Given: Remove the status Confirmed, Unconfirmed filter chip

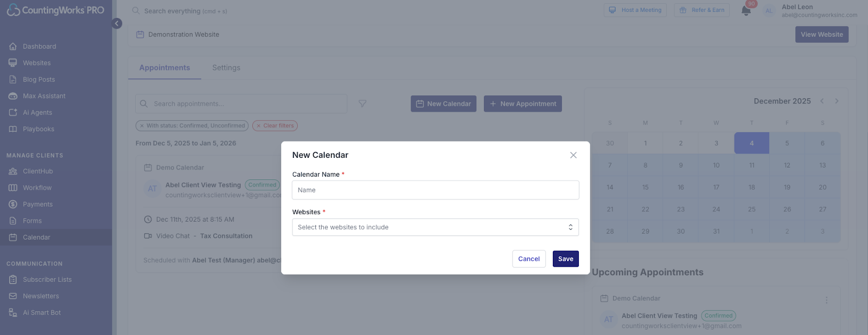Looking at the screenshot, I should pyautogui.click(x=142, y=126).
